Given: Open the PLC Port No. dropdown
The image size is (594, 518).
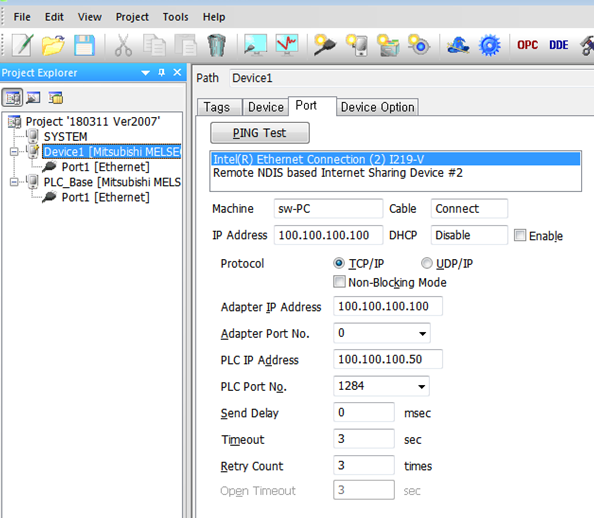Looking at the screenshot, I should [x=381, y=386].
